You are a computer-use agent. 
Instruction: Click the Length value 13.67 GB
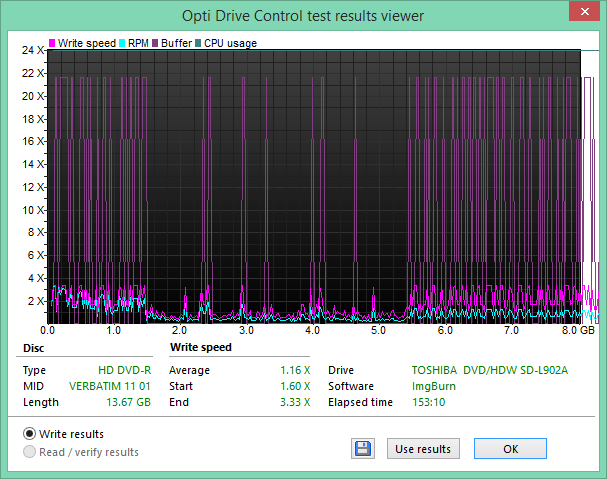[x=129, y=402]
